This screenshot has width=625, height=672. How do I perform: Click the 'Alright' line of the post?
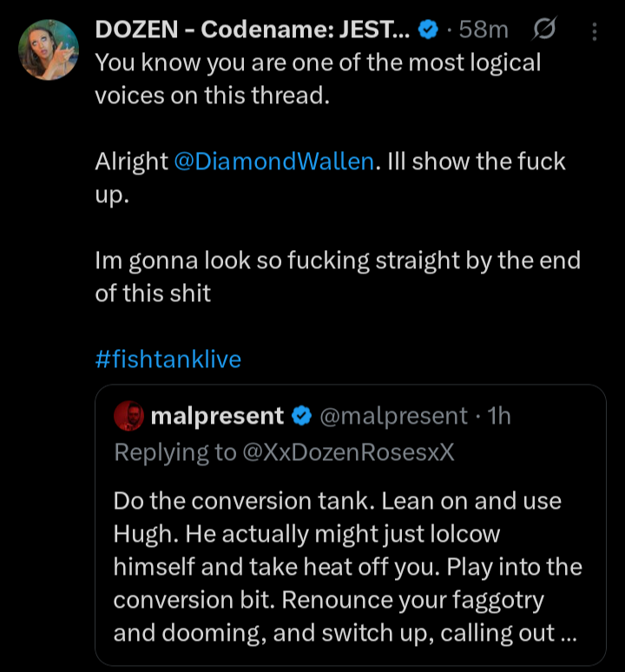pos(330,178)
